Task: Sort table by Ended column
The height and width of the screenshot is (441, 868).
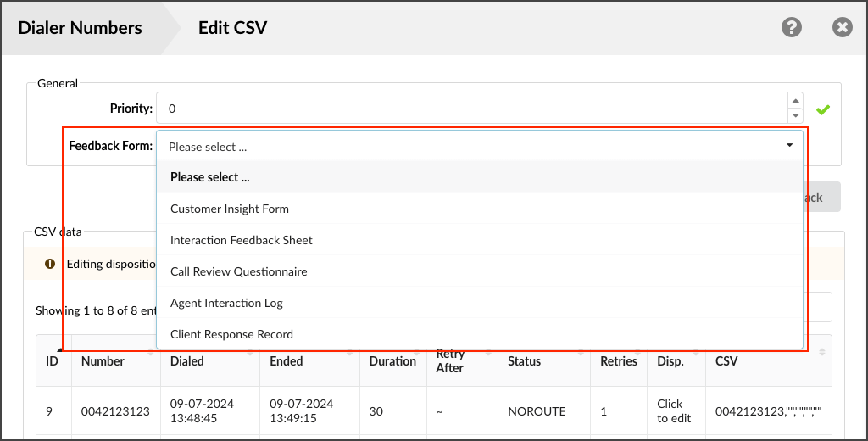Action: [309, 360]
